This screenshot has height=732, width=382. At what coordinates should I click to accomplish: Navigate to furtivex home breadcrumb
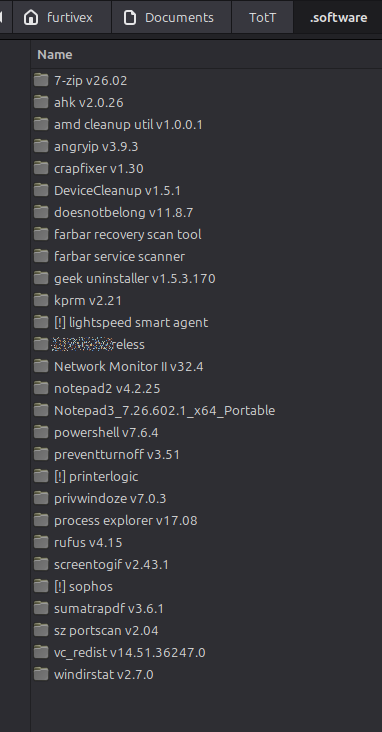(x=62, y=18)
